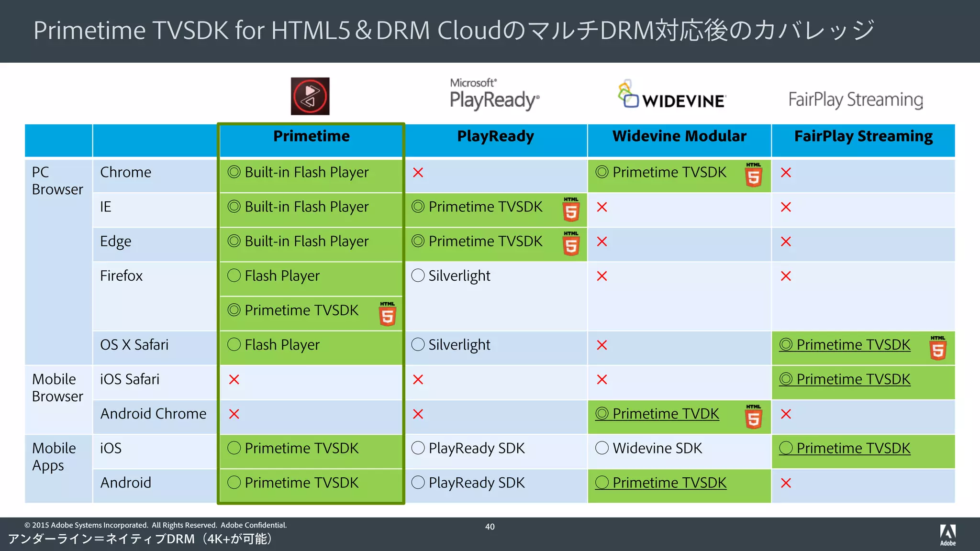Open Primetime TVSDK link for OS X Safari

coord(845,345)
